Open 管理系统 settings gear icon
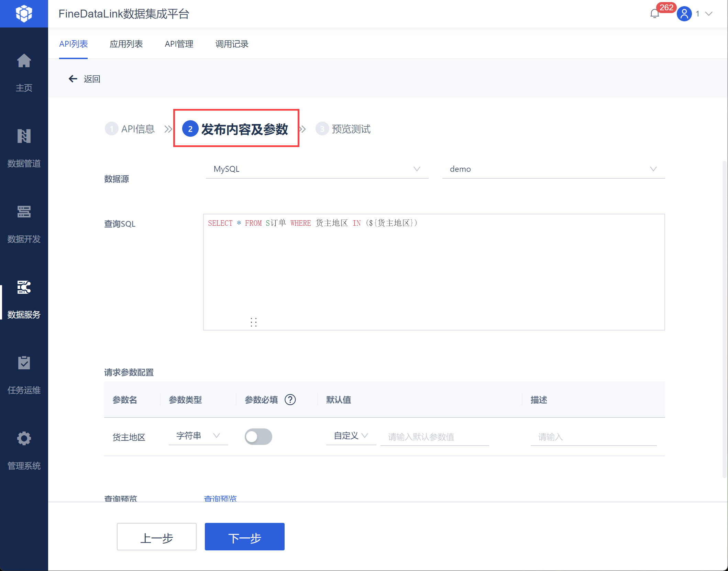 click(x=24, y=439)
